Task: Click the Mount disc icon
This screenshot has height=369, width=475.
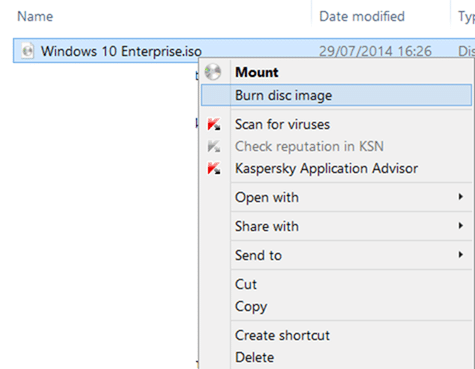Action: pos(213,72)
